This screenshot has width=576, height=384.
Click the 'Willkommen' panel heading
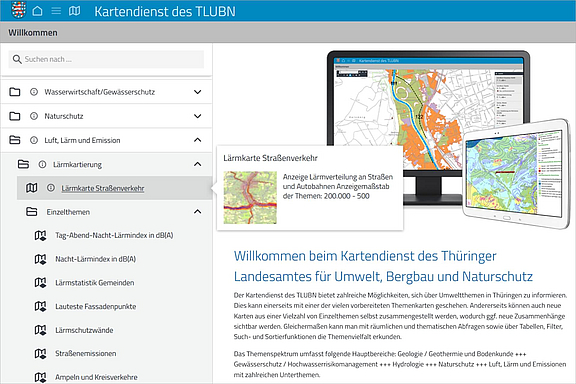33,33
